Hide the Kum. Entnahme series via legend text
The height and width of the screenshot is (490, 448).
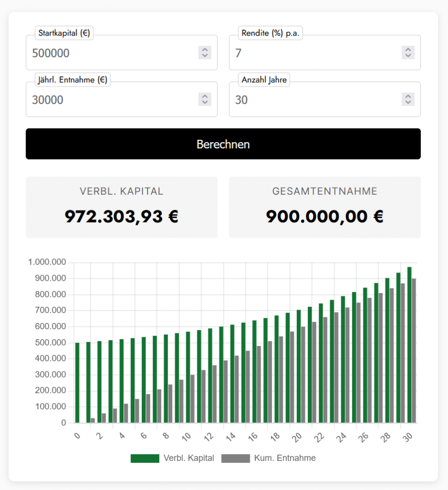click(x=285, y=458)
